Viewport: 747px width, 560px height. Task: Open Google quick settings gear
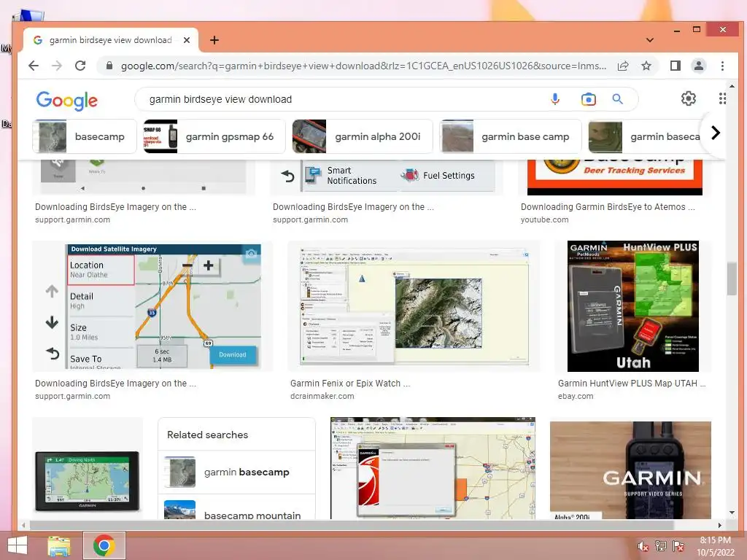pyautogui.click(x=689, y=98)
